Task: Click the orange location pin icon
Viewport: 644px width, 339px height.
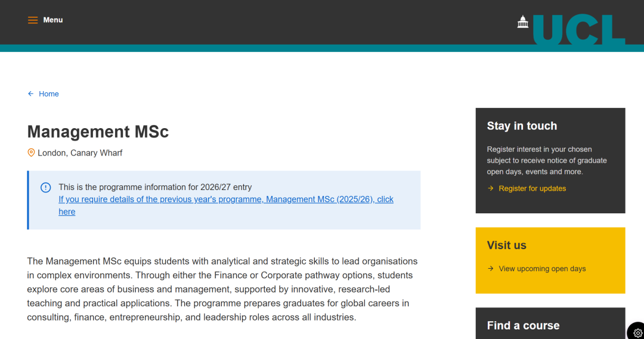Action: [x=32, y=153]
